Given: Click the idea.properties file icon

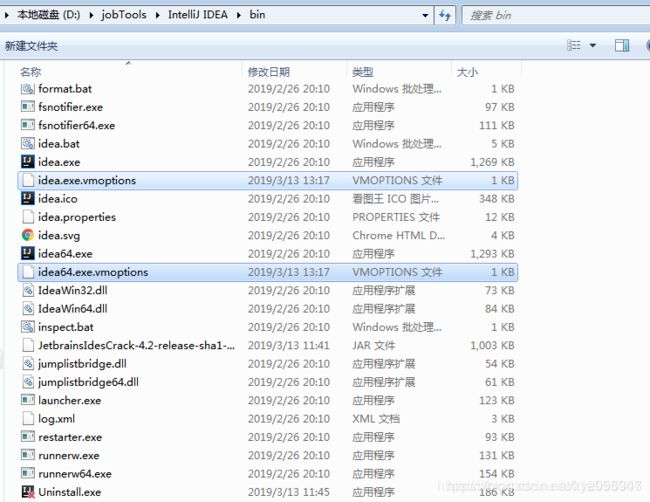Looking at the screenshot, I should click(x=28, y=217).
